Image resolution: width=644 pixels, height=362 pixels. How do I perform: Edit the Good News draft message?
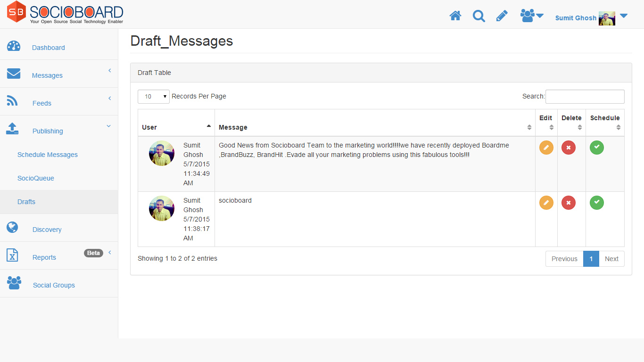coord(546,148)
